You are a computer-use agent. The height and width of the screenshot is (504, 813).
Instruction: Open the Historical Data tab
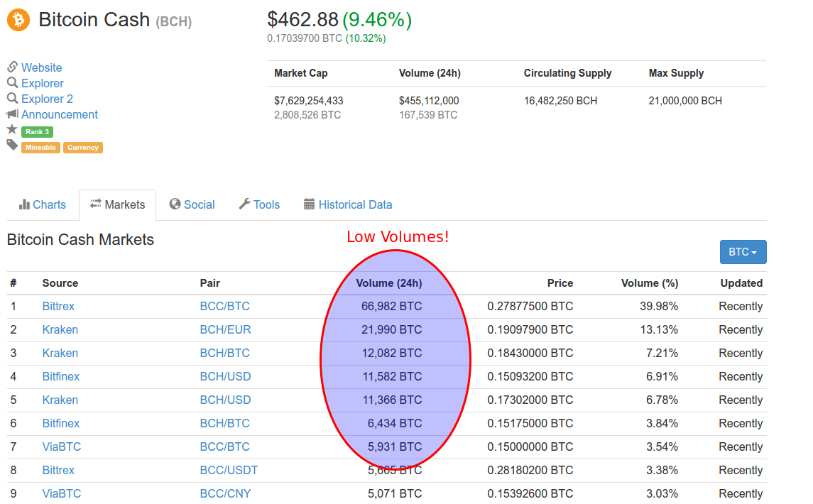348,205
